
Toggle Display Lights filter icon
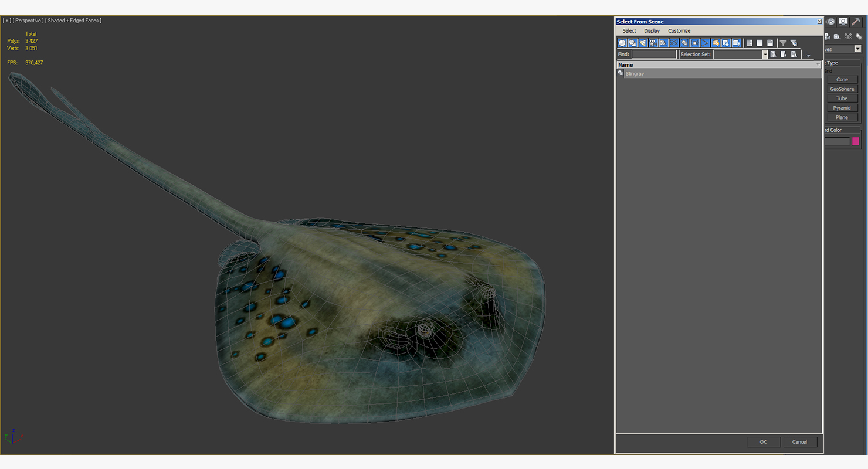point(643,43)
